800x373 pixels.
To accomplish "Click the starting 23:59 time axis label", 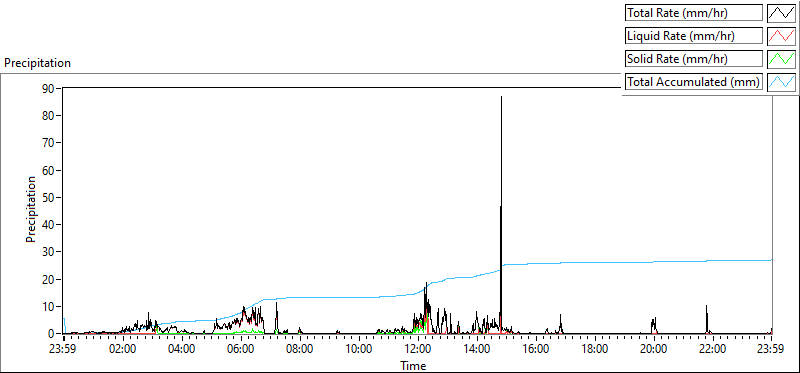I will pos(64,350).
